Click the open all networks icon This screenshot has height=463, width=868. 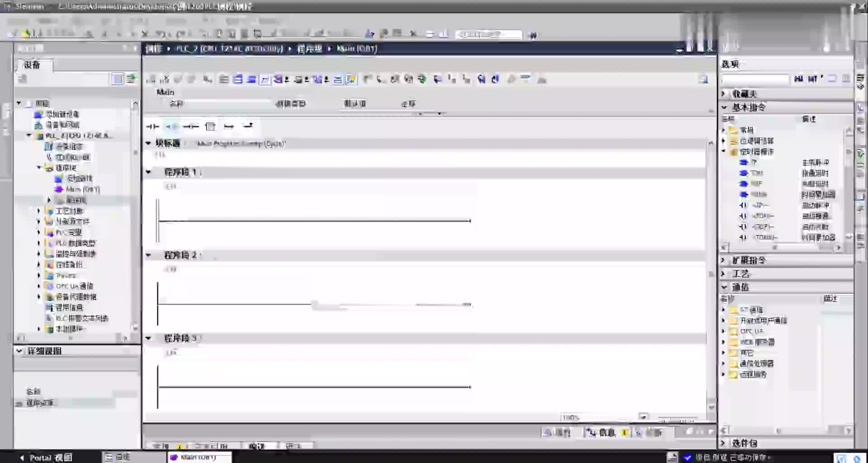238,80
